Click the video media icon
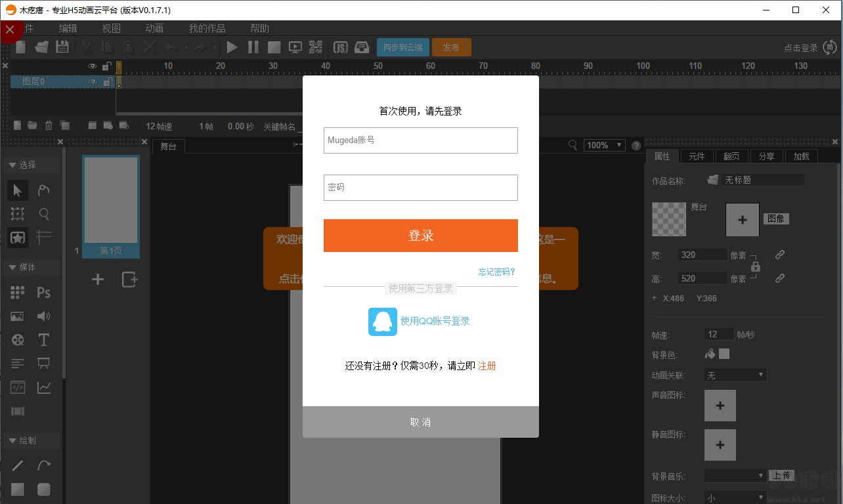Image resolution: width=843 pixels, height=504 pixels. tap(18, 340)
